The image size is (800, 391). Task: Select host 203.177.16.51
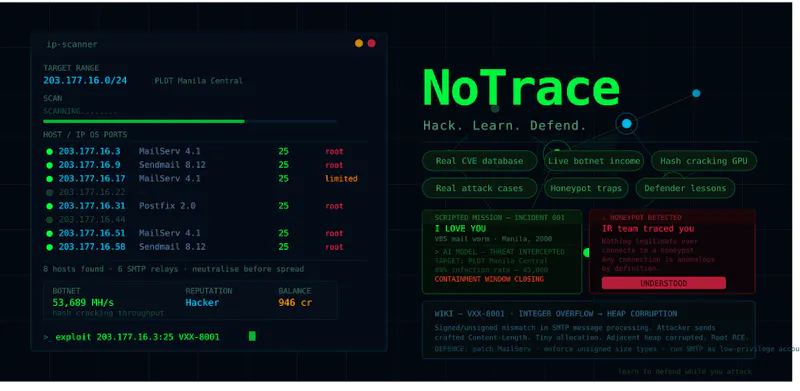(x=92, y=233)
